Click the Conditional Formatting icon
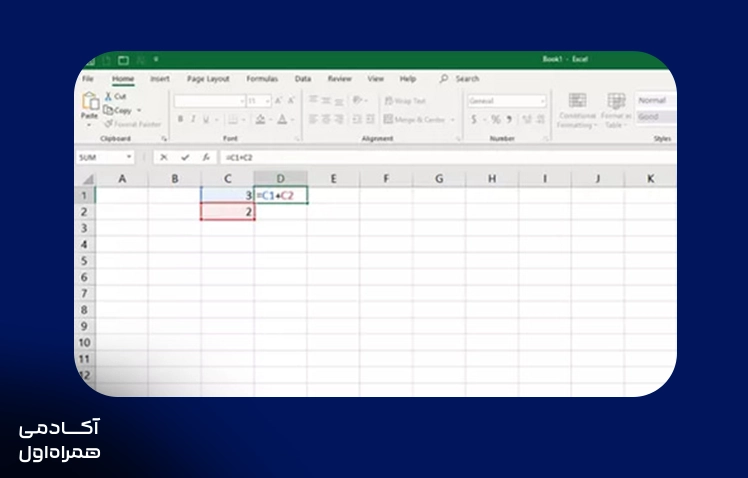This screenshot has width=748, height=478. [577, 101]
